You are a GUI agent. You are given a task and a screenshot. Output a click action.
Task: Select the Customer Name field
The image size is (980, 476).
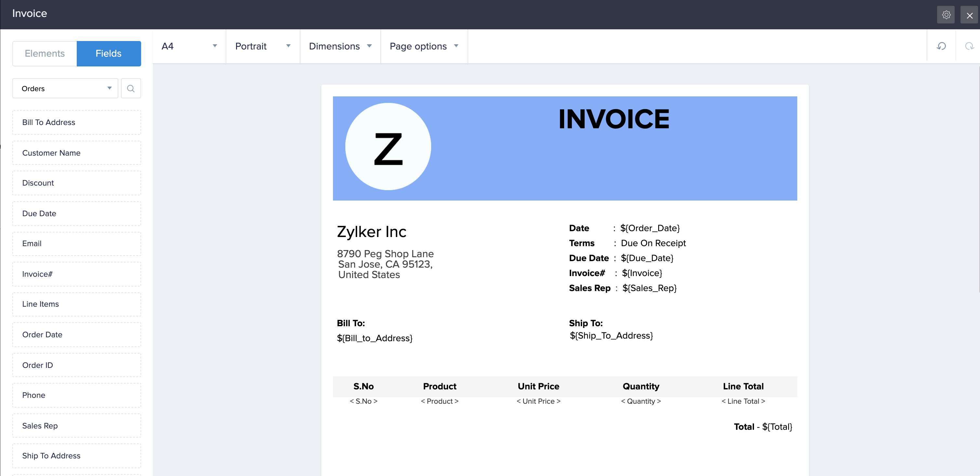76,153
